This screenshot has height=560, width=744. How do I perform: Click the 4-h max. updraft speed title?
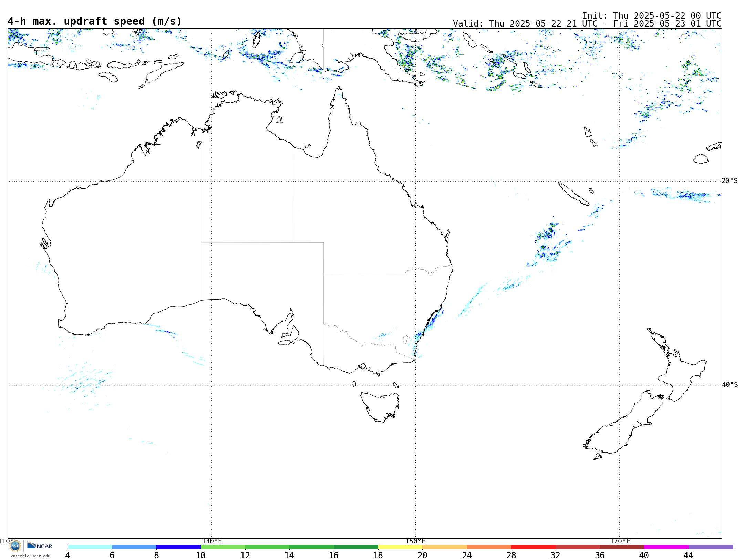click(95, 21)
